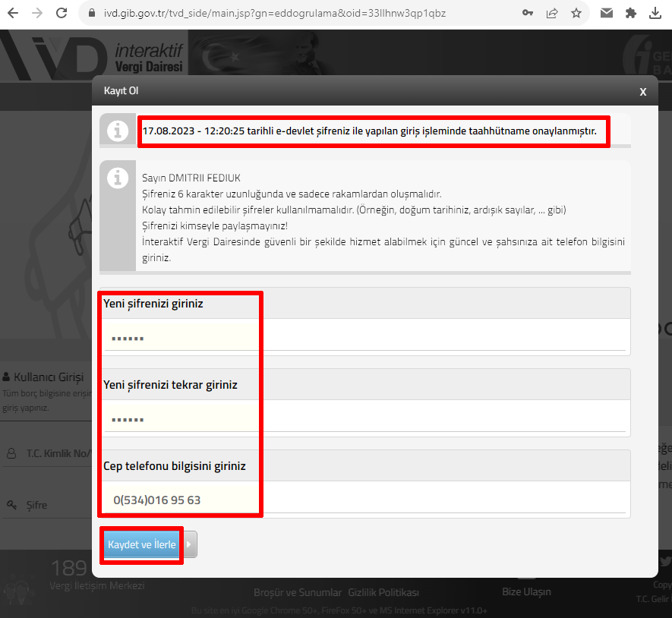Open the browser downloads icon
672x618 pixels.
pos(656,13)
